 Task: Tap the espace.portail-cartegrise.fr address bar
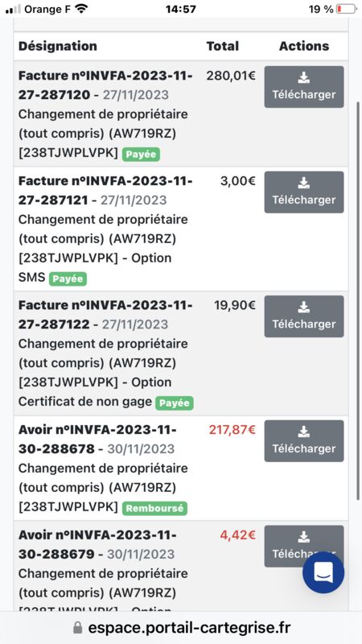coord(181,628)
